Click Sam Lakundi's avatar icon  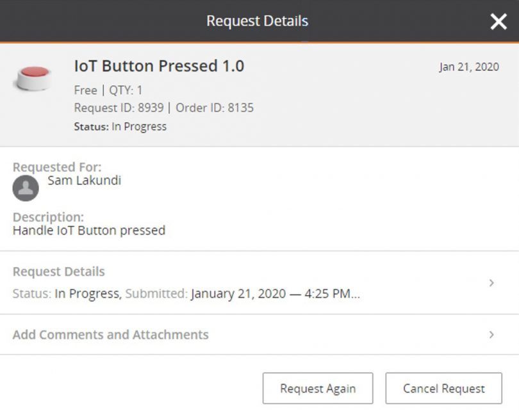pos(26,188)
